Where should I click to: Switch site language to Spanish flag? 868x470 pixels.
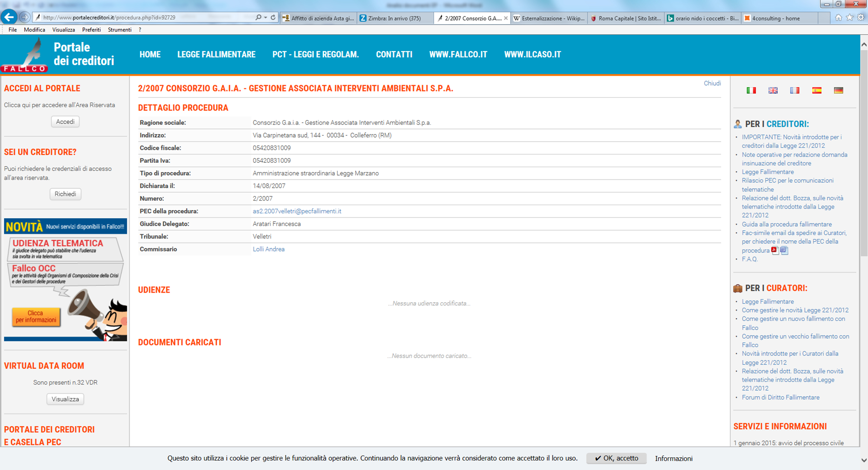(x=816, y=90)
